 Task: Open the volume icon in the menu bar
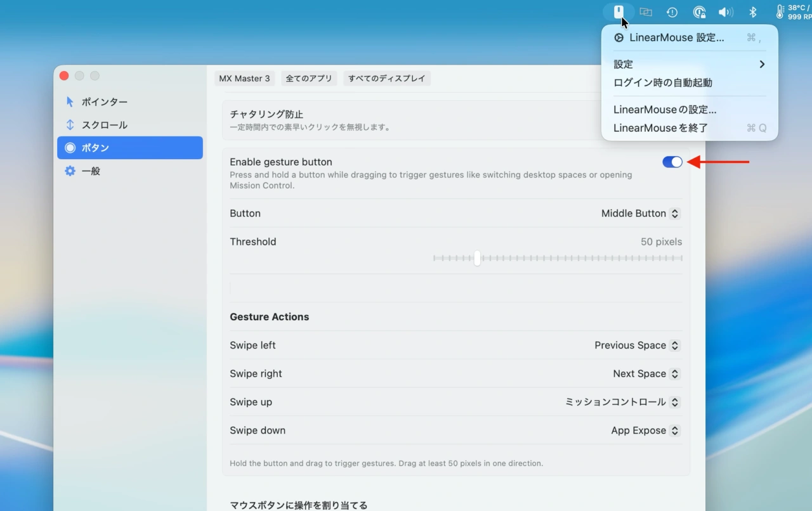coord(726,11)
